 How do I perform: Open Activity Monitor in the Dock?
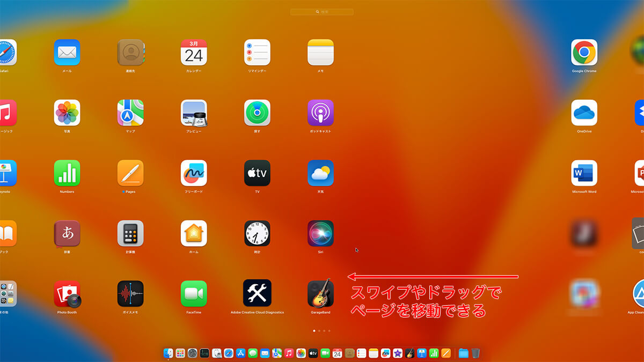coord(204,353)
